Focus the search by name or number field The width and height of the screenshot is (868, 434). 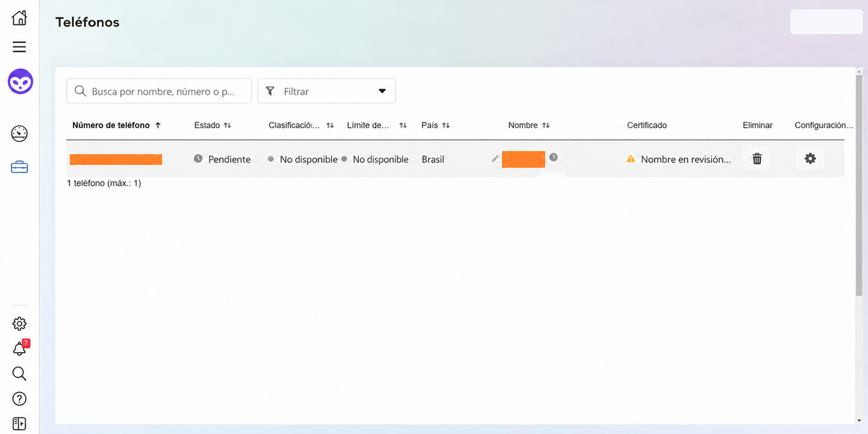159,91
